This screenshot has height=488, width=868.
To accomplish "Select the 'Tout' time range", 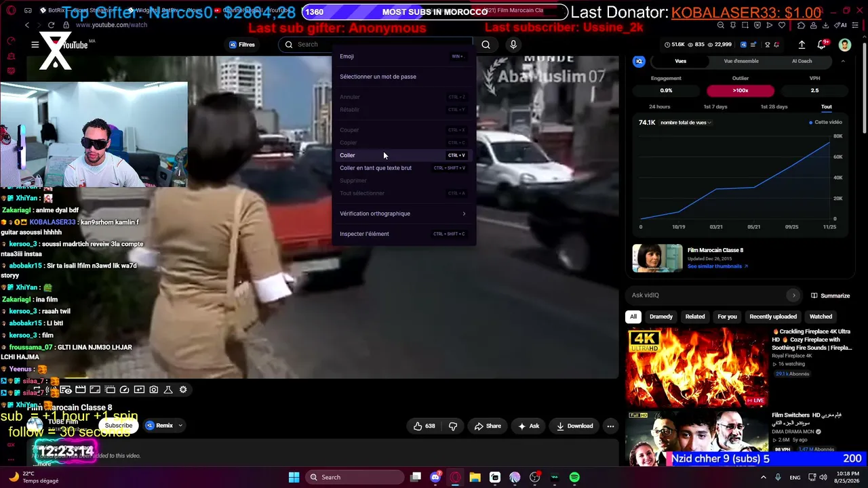I will click(826, 106).
